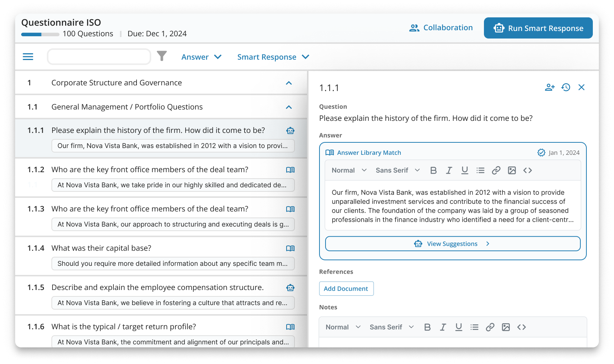Close the 1.1.1 detail panel
This screenshot has width=614, height=364.
click(581, 87)
